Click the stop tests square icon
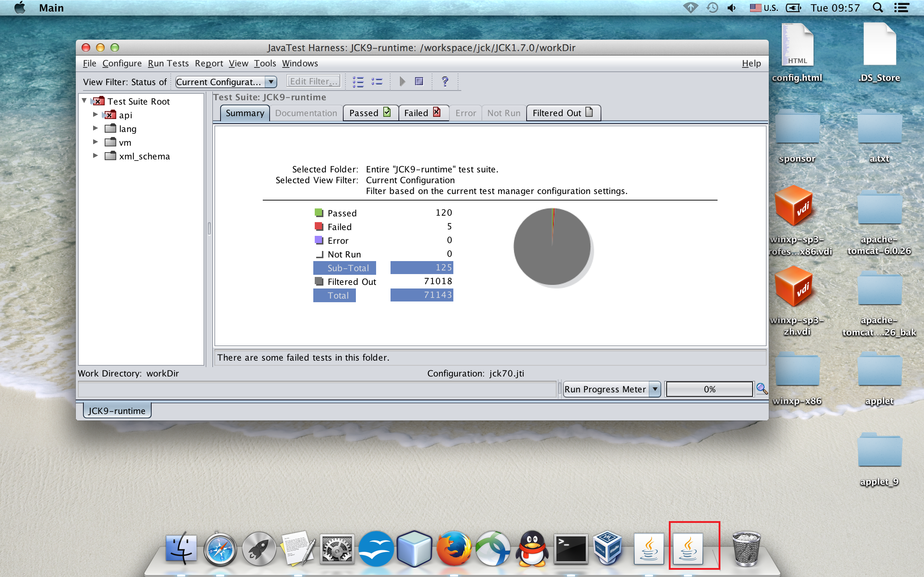This screenshot has width=924, height=577. [x=419, y=82]
